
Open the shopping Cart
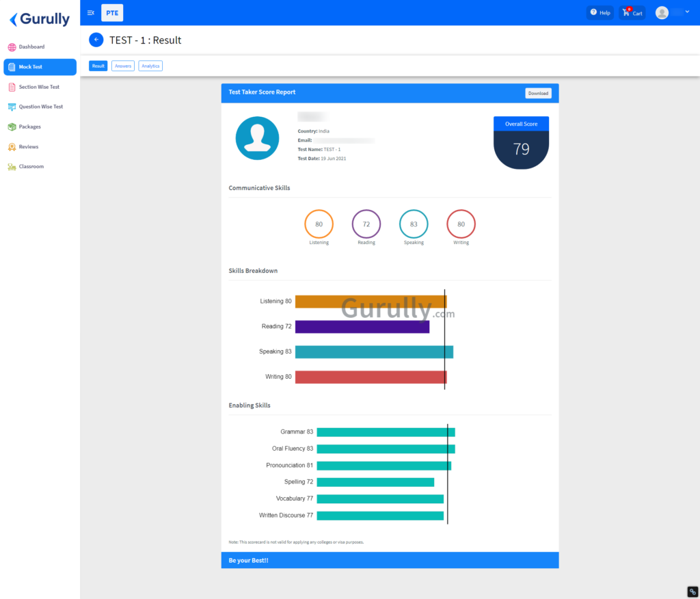pyautogui.click(x=632, y=12)
